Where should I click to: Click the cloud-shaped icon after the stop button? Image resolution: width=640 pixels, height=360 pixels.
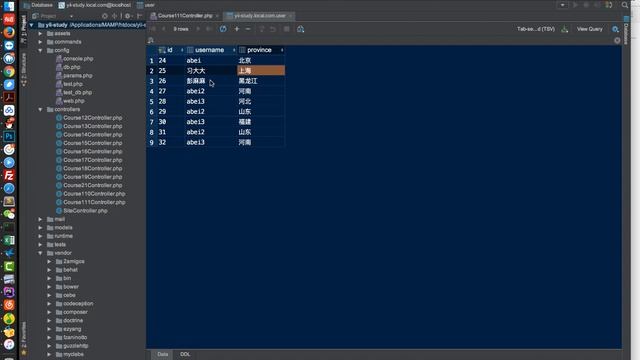[x=300, y=29]
